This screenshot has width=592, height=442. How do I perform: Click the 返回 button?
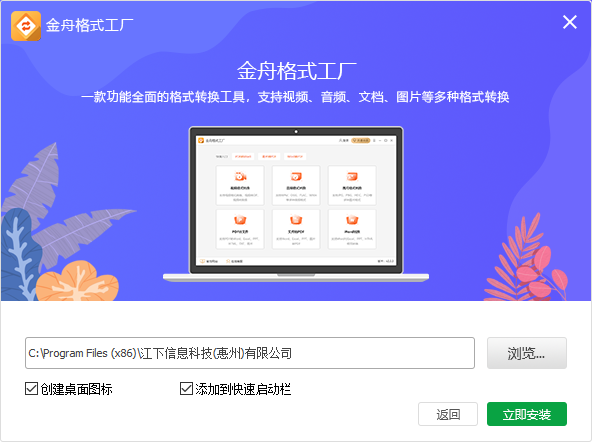[x=448, y=414]
